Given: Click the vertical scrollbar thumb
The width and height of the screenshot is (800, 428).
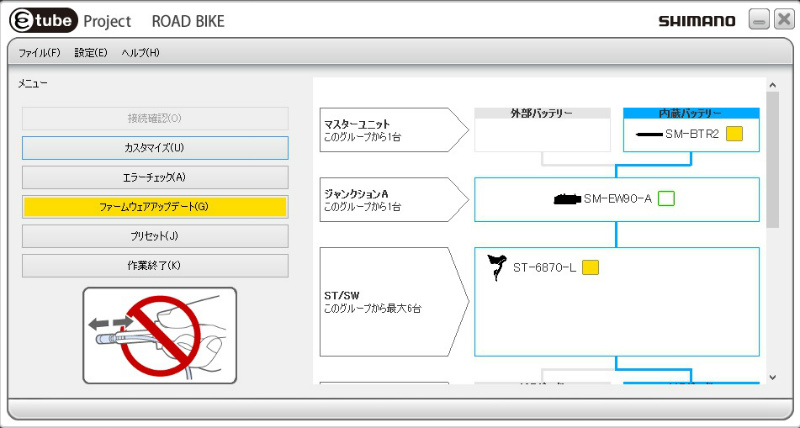Looking at the screenshot, I should click(x=772, y=160).
